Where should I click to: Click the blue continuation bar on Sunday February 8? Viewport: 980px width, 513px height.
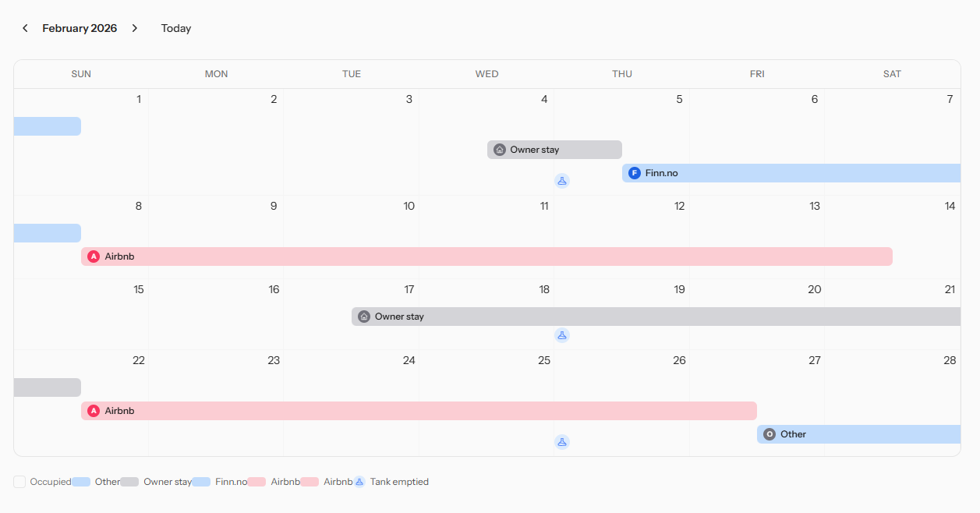point(48,233)
